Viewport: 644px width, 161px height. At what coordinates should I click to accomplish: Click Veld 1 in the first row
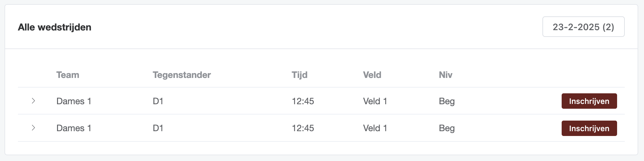click(x=375, y=101)
